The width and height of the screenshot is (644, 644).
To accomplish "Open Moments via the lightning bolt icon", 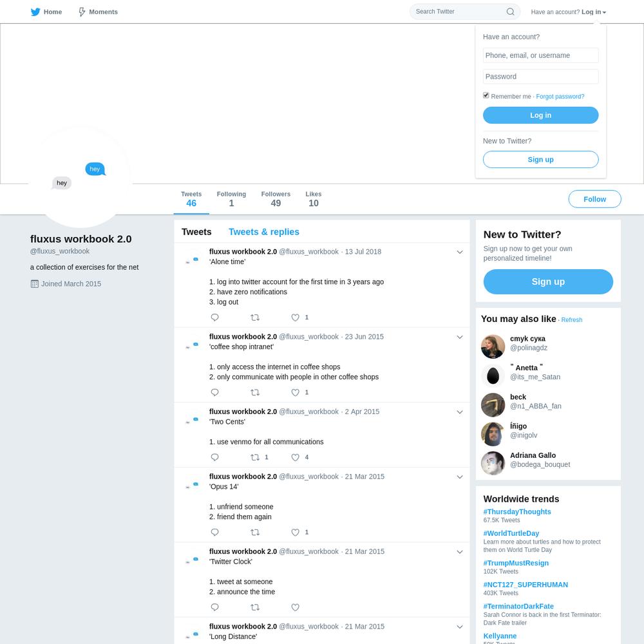I will tap(82, 12).
